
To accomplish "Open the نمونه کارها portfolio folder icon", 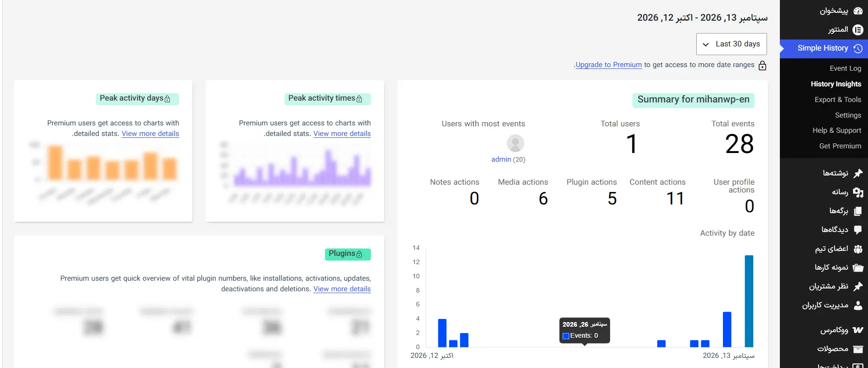I will tap(857, 267).
